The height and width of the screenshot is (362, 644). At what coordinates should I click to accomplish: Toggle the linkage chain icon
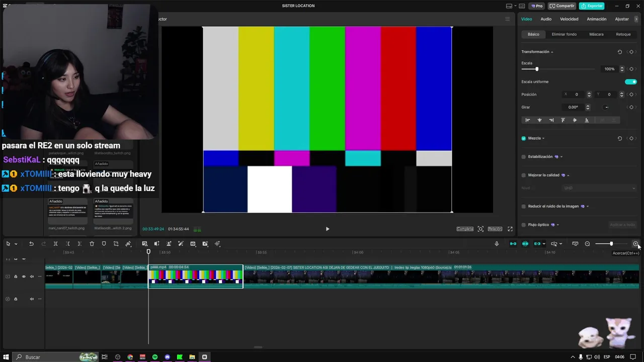pos(537,244)
